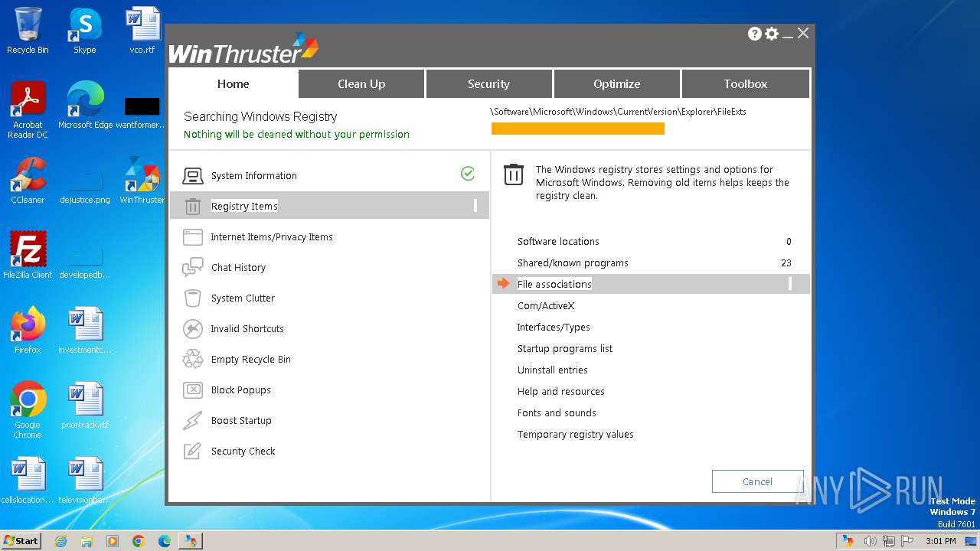The image size is (980, 551).
Task: Click the large trash can icon beside registry description
Action: tap(513, 175)
